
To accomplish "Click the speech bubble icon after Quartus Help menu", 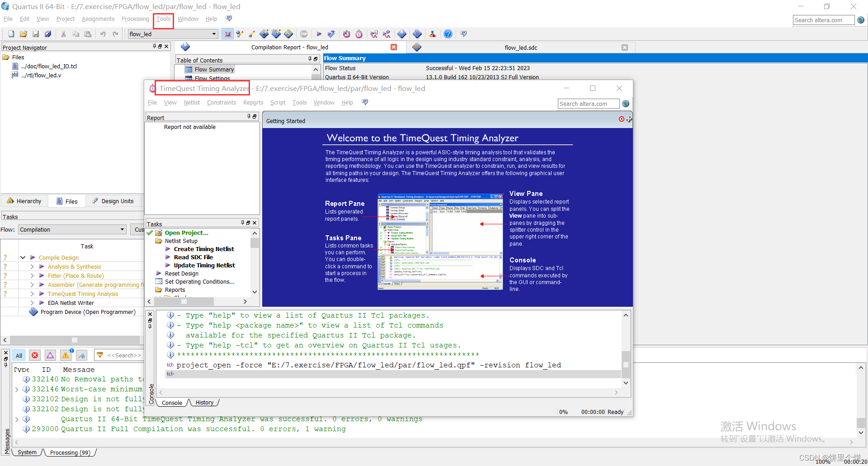I will click(x=229, y=19).
